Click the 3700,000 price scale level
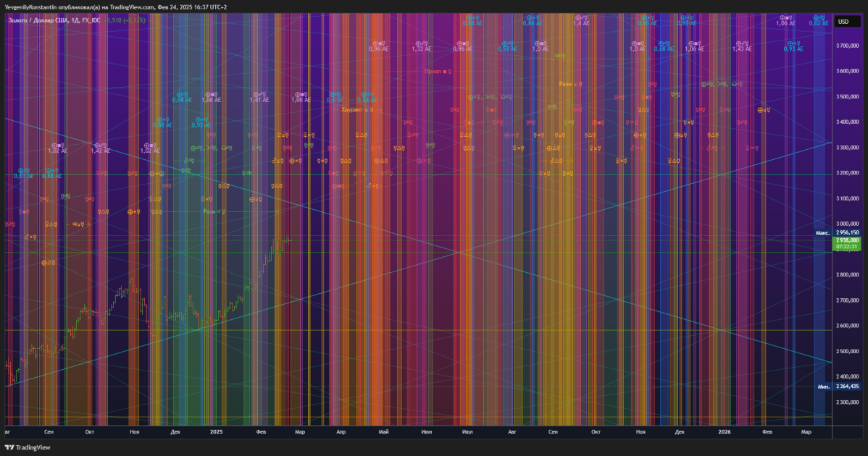The width and height of the screenshot is (868, 456). point(848,46)
